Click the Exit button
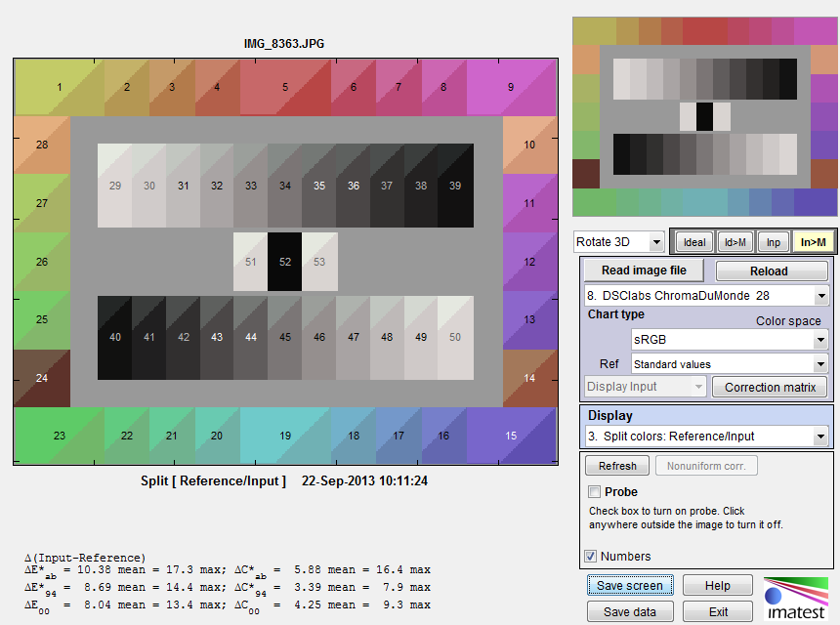This screenshot has height=625, width=840. (x=717, y=611)
